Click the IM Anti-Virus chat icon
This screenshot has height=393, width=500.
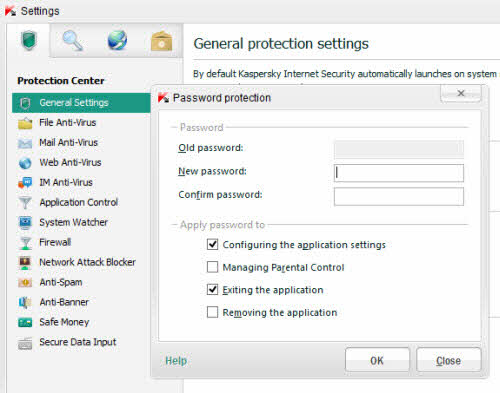[x=25, y=183]
